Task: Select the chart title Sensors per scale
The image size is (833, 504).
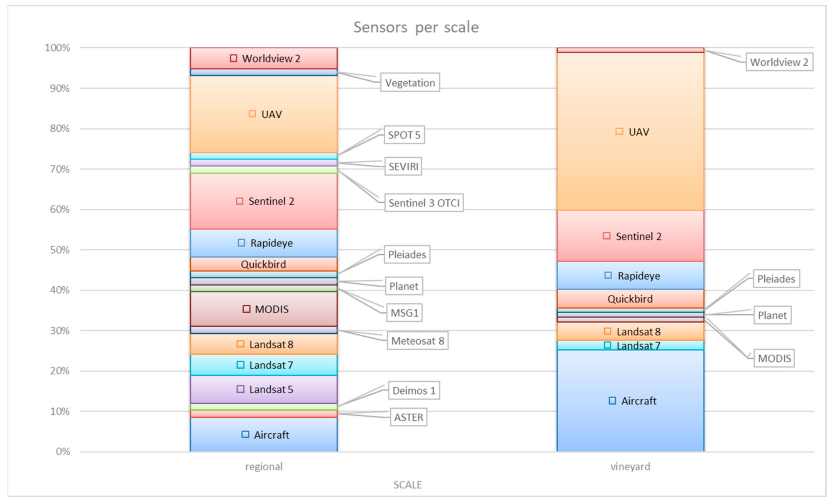Action: (416, 27)
